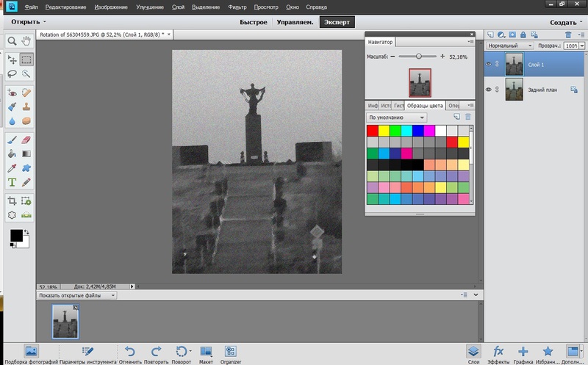
Task: Open Показать открытые файлы dropdown
Action: (77, 296)
